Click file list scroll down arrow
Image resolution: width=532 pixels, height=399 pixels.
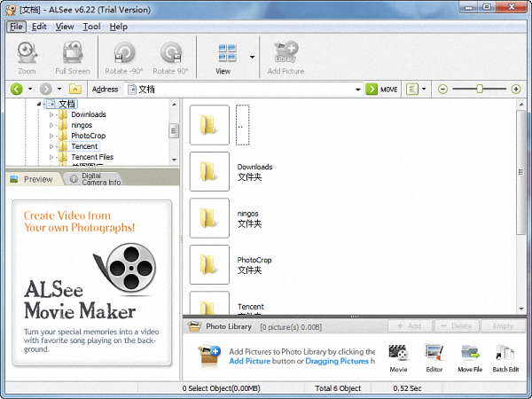521,309
